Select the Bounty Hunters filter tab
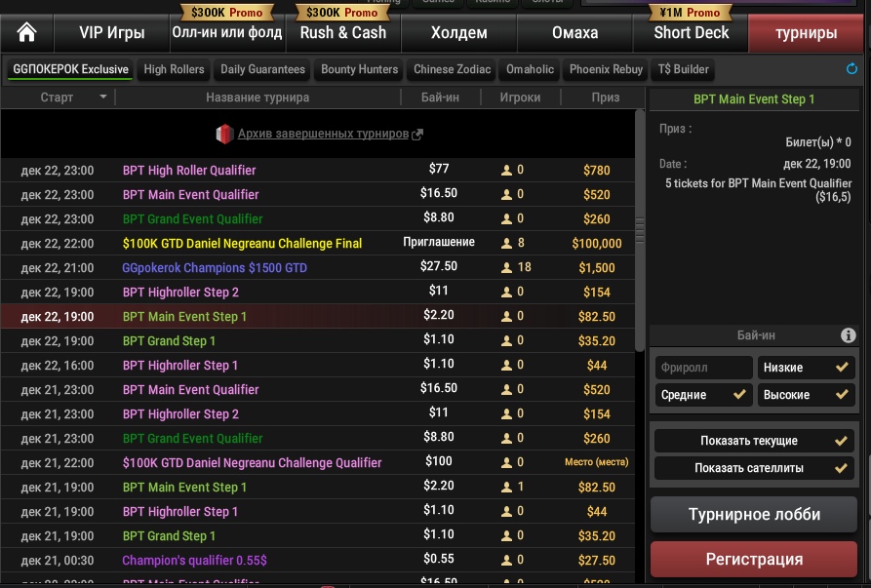Screen dimensions: 871x588 (359, 69)
